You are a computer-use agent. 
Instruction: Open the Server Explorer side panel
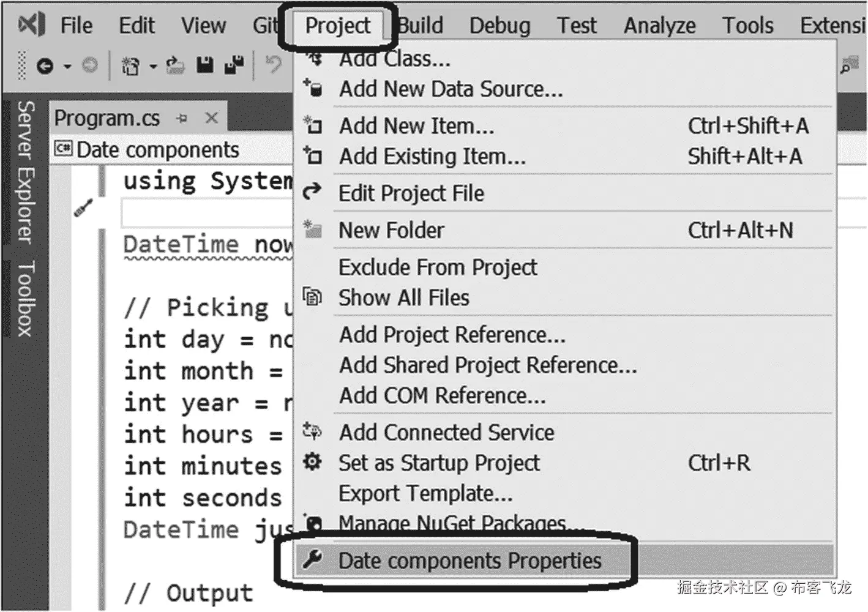tap(24, 173)
